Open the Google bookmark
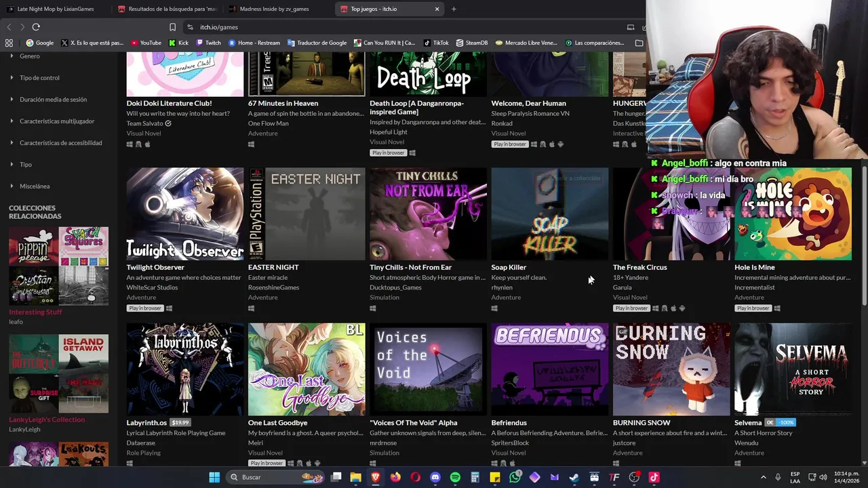The width and height of the screenshot is (868, 488). point(39,43)
